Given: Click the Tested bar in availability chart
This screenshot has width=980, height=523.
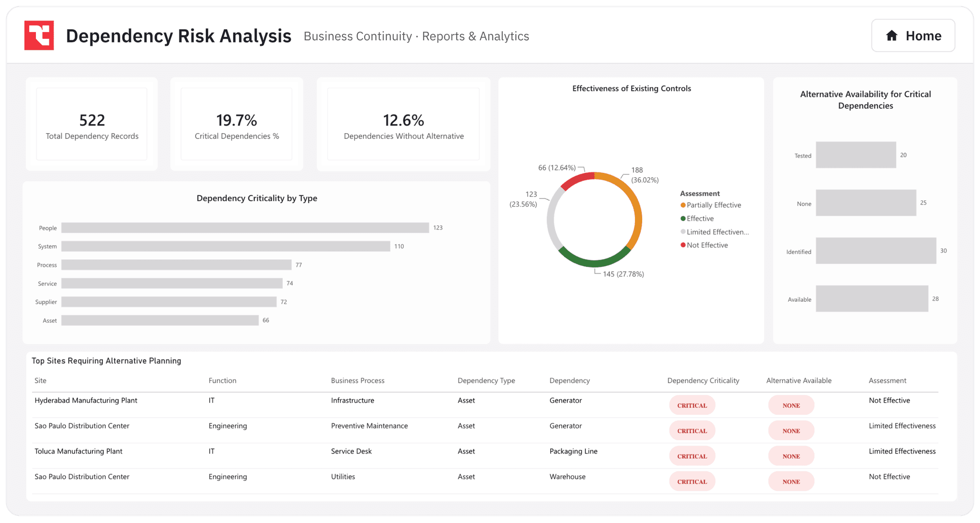Looking at the screenshot, I should [856, 155].
